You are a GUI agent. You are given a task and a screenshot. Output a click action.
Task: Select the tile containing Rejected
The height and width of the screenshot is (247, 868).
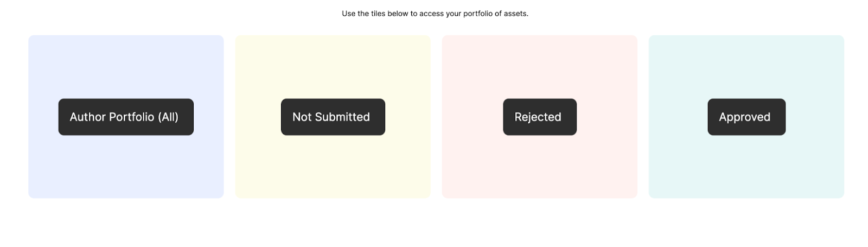[x=539, y=65]
